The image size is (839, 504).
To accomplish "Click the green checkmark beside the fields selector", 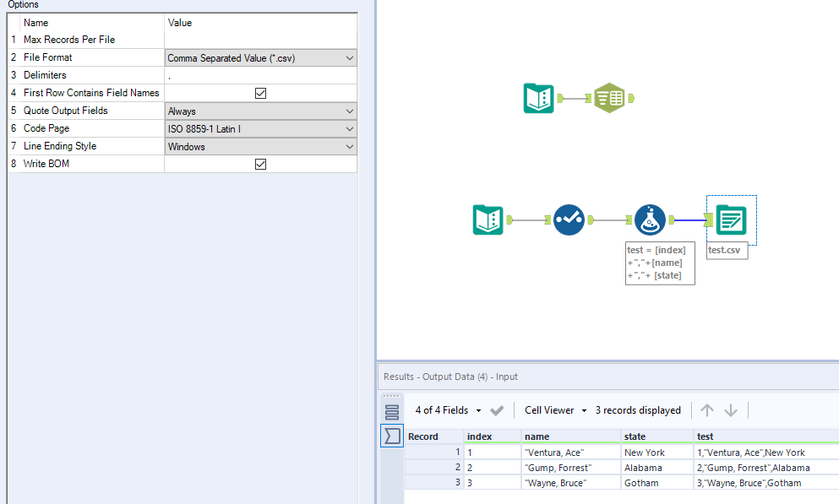I will [497, 410].
